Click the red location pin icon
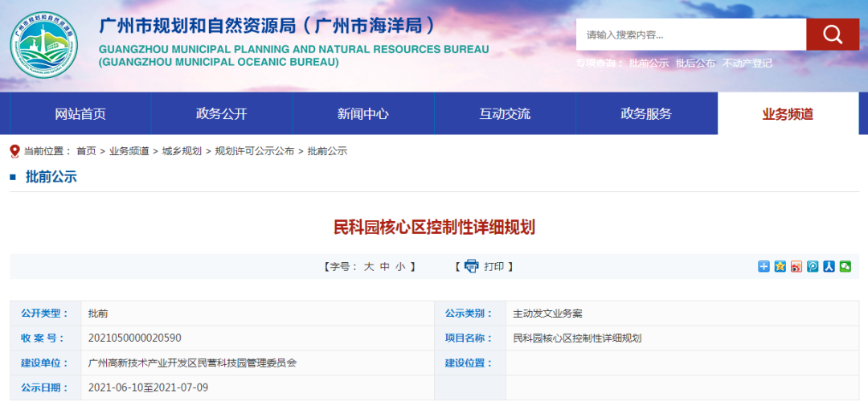The height and width of the screenshot is (406, 868). click(14, 151)
